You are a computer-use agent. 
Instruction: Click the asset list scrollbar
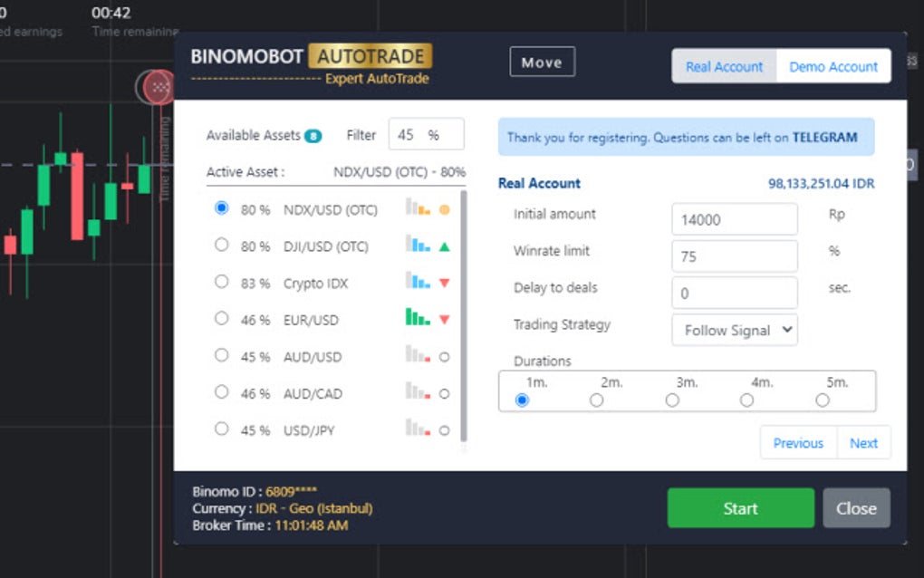(465, 317)
